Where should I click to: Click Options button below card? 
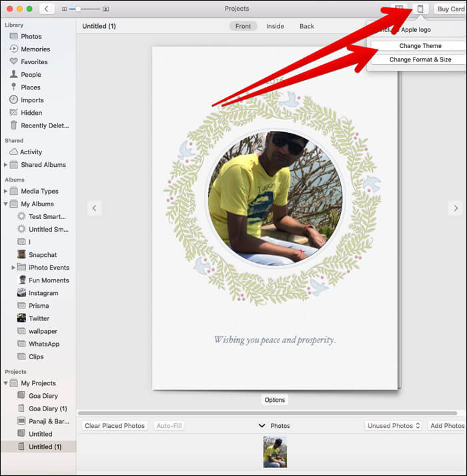275,400
